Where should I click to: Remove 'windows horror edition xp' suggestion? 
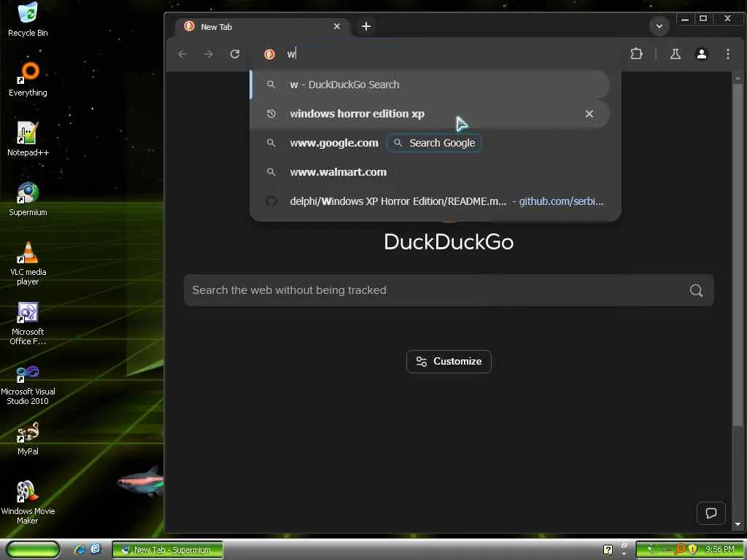[589, 114]
